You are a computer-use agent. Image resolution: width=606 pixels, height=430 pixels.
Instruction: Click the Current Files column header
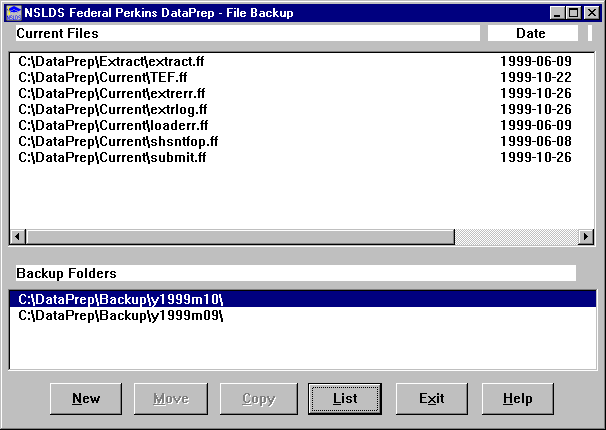click(x=248, y=33)
